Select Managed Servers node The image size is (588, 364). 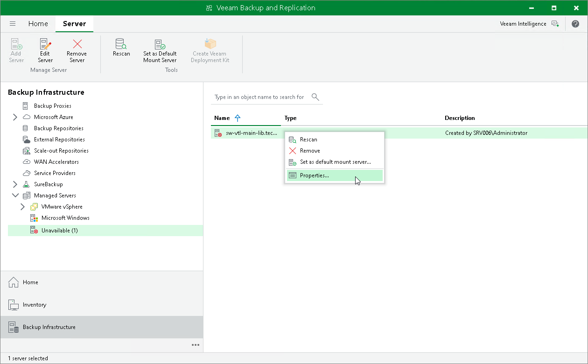click(x=55, y=196)
